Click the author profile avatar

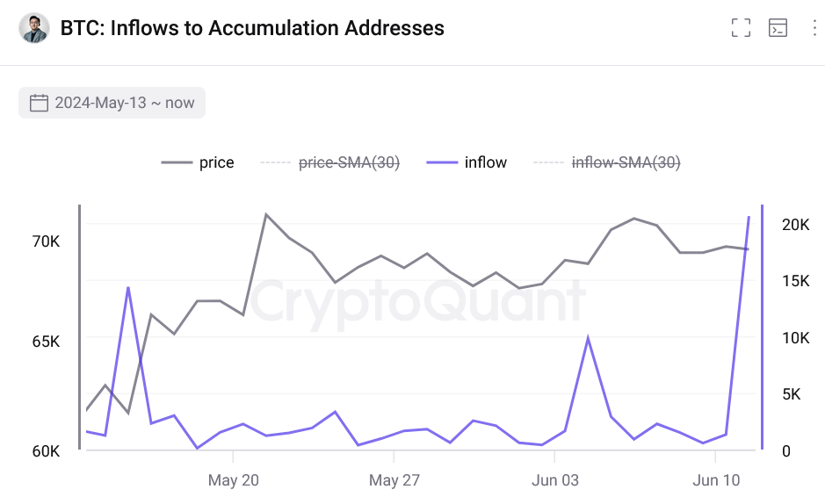(x=34, y=28)
